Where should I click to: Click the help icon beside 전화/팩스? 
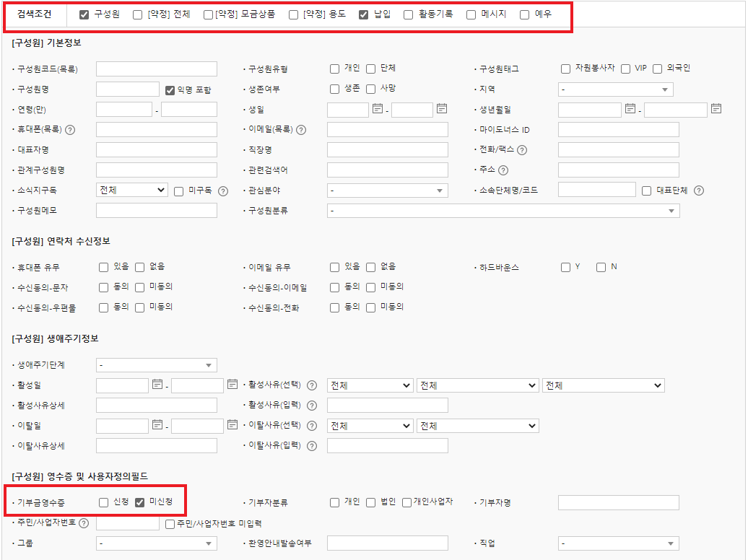click(521, 150)
